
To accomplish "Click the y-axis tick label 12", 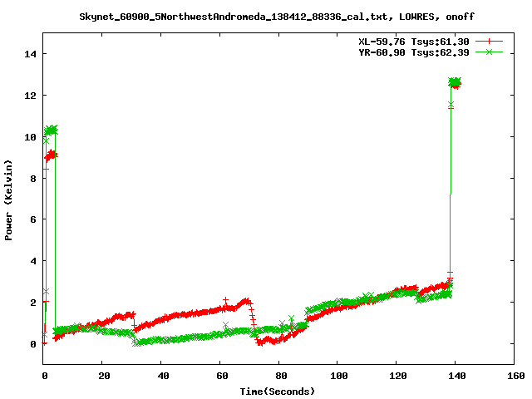I will tap(30, 96).
